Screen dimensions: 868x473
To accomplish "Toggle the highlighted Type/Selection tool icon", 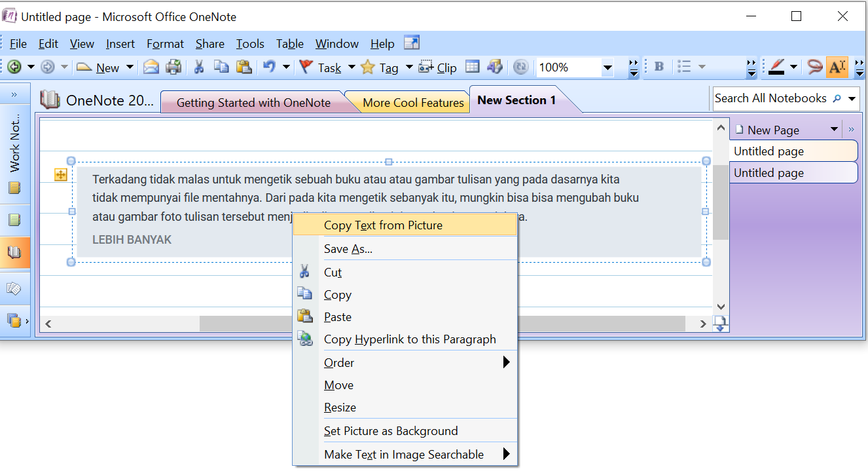I will 837,67.
